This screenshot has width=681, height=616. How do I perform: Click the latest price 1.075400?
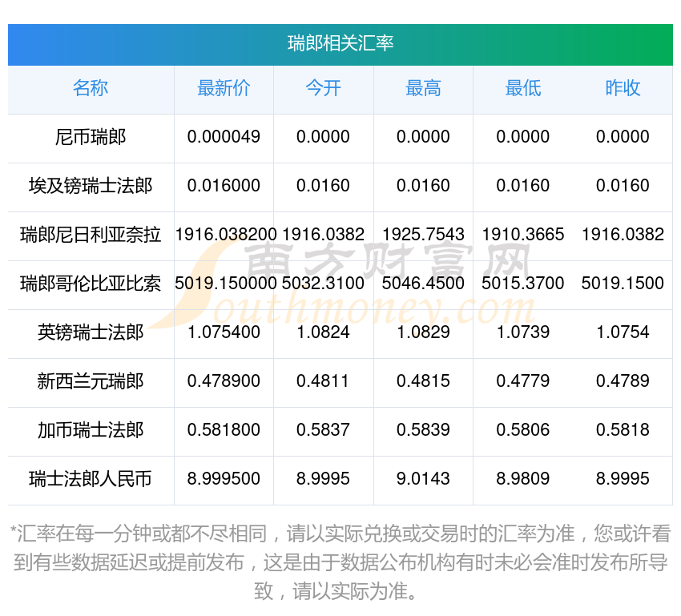click(224, 332)
